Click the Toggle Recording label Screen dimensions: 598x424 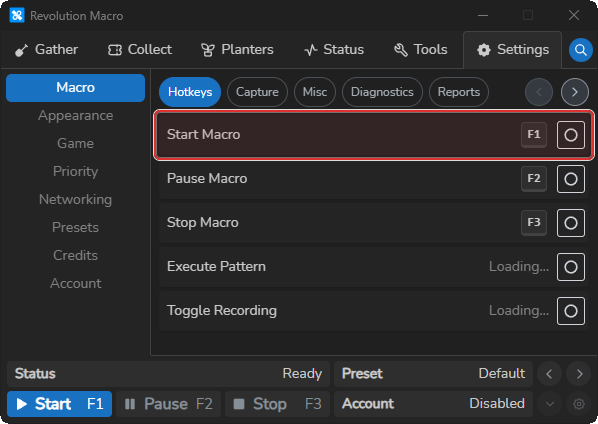point(222,311)
